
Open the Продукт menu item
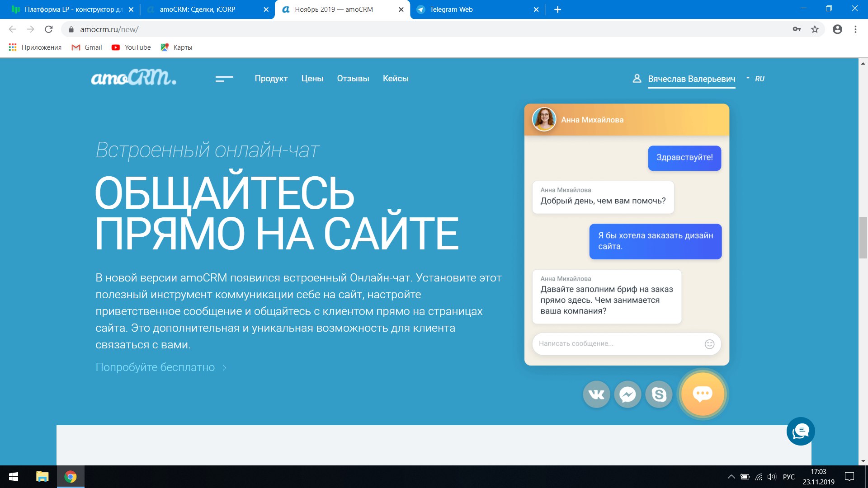pyautogui.click(x=271, y=78)
